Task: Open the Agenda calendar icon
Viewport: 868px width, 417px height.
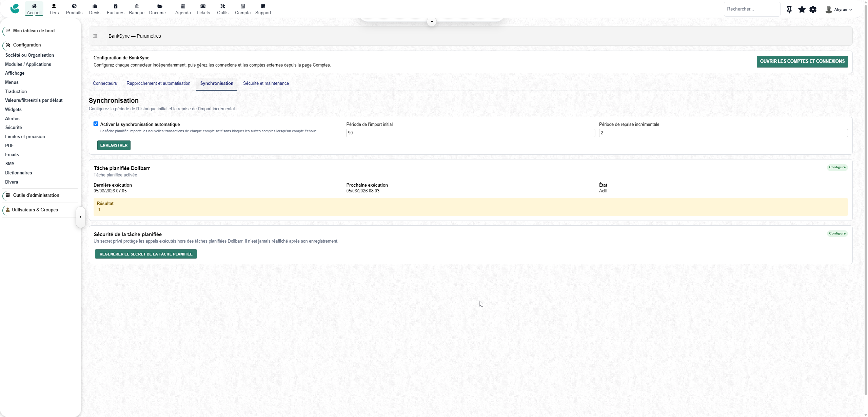Action: (x=183, y=6)
